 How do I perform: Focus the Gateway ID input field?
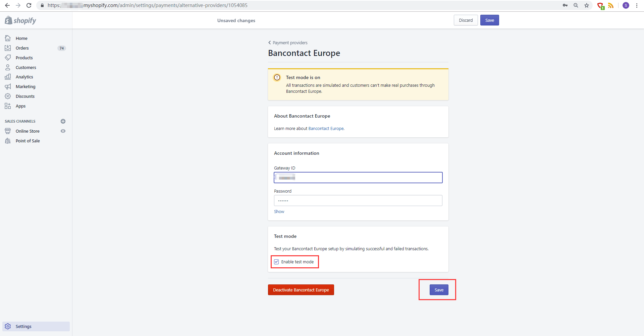tap(358, 178)
